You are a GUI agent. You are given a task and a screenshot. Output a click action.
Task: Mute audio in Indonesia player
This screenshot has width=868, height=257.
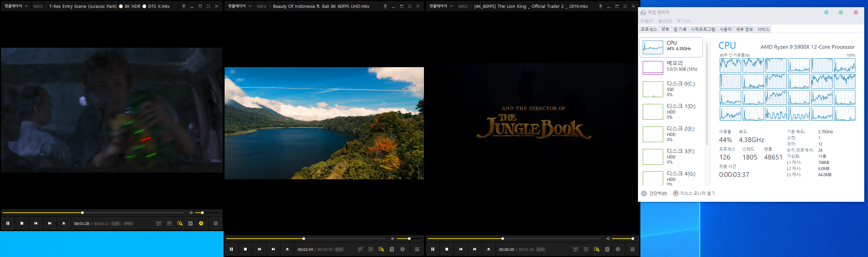[393, 239]
